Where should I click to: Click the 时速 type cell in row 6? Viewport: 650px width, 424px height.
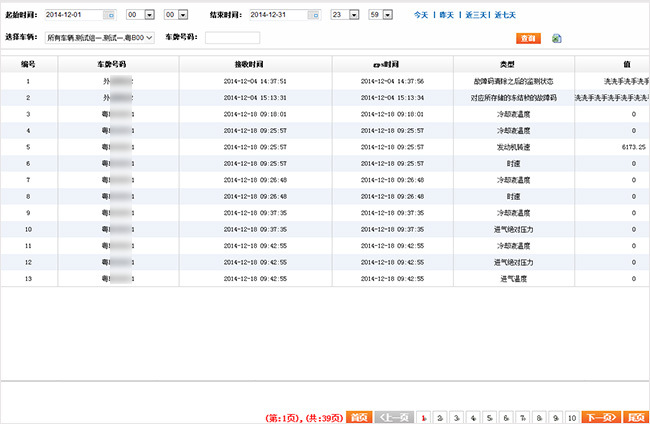click(x=513, y=164)
